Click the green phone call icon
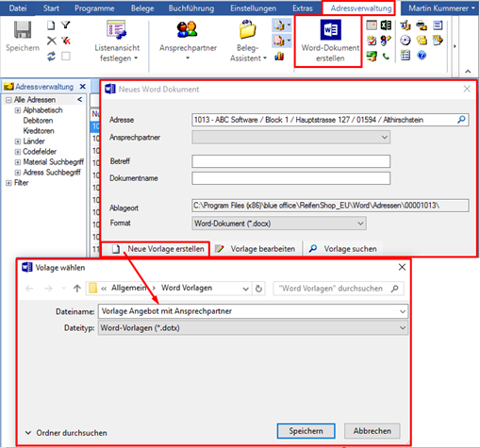The image size is (480, 448). pyautogui.click(x=386, y=57)
